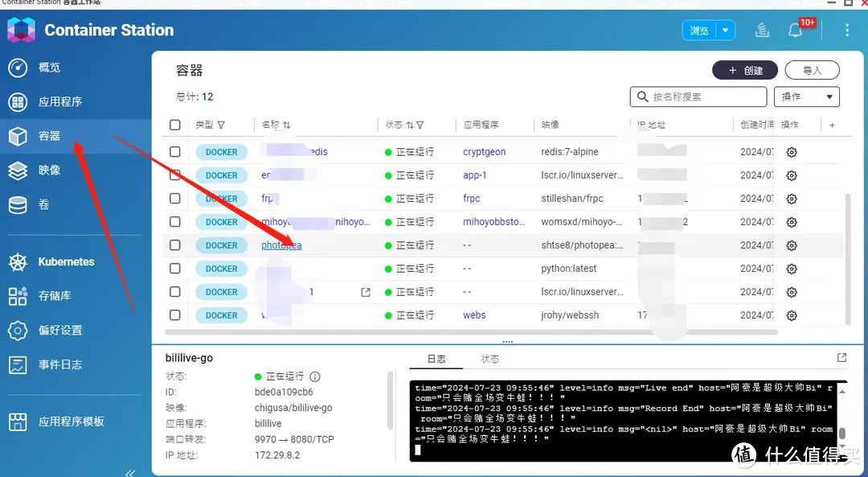Check the box for the jrohy/webssh row

coord(175,315)
